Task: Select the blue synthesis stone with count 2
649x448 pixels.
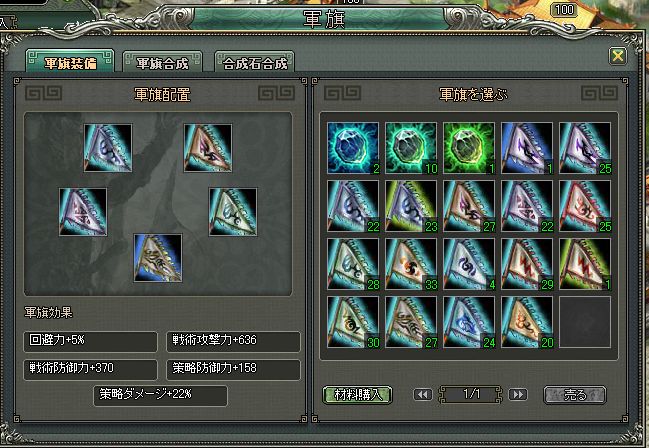Action: tap(353, 148)
